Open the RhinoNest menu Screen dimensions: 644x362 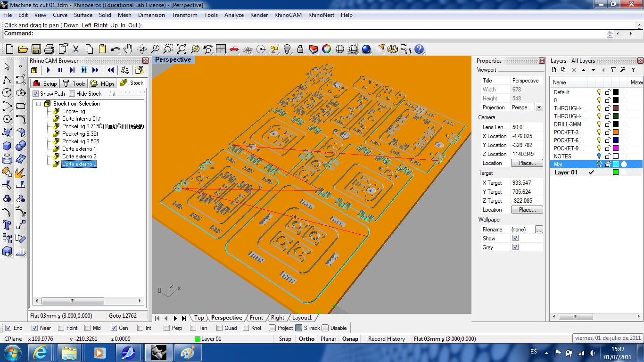321,15
